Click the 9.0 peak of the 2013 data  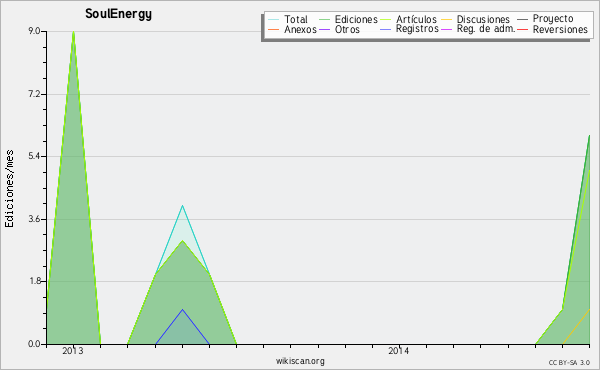tap(73, 33)
